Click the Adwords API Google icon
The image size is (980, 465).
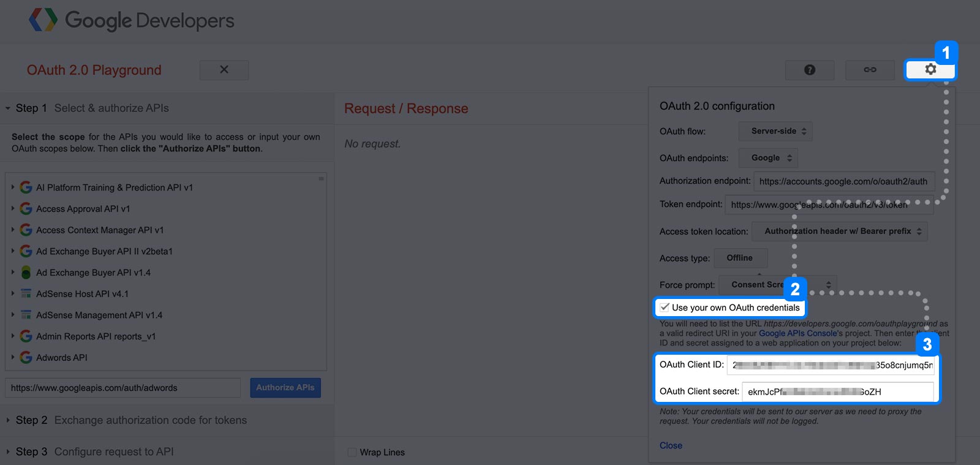pyautogui.click(x=26, y=358)
